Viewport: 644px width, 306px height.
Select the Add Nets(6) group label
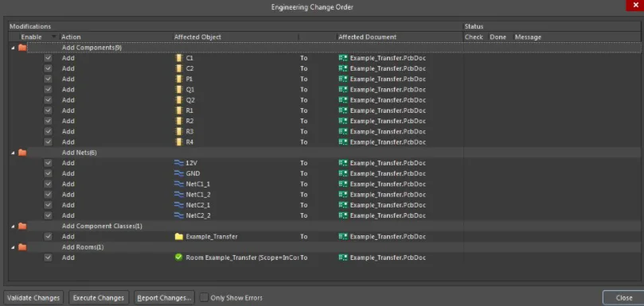click(80, 153)
